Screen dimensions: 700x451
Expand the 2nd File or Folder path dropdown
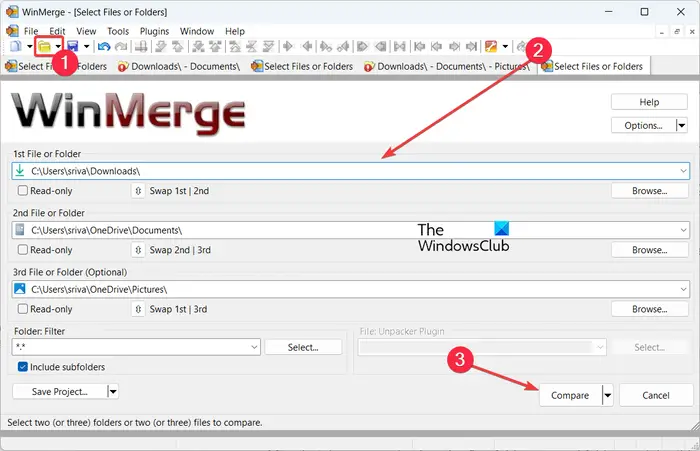(683, 230)
